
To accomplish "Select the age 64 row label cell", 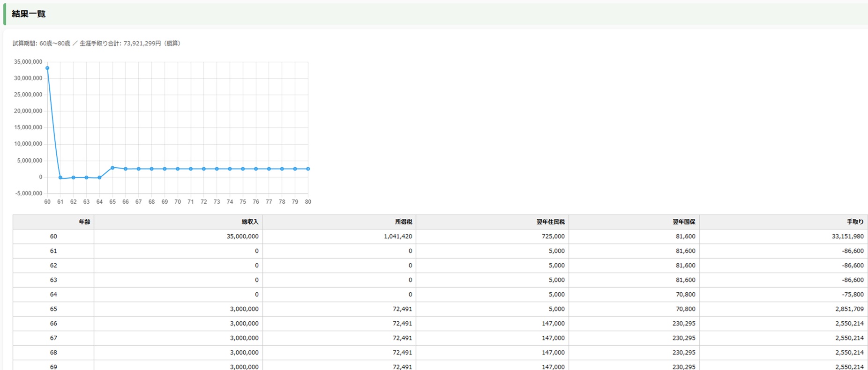I will pyautogui.click(x=53, y=295).
